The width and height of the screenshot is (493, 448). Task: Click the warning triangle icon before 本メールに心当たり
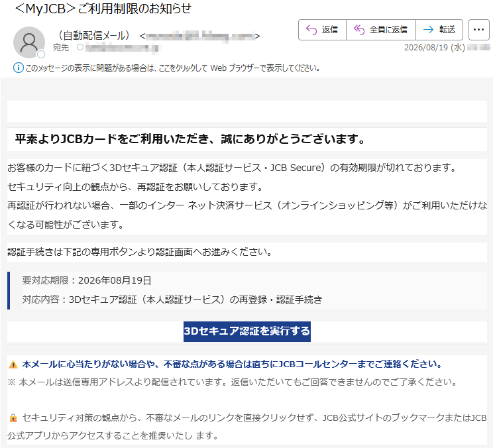click(13, 364)
